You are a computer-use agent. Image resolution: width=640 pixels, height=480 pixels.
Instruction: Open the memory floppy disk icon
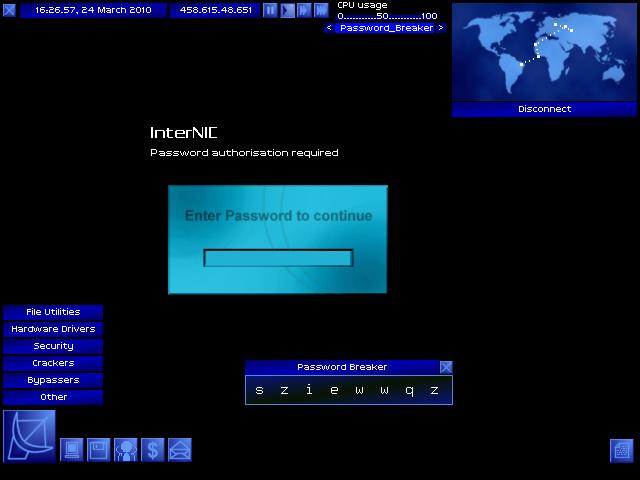99,450
